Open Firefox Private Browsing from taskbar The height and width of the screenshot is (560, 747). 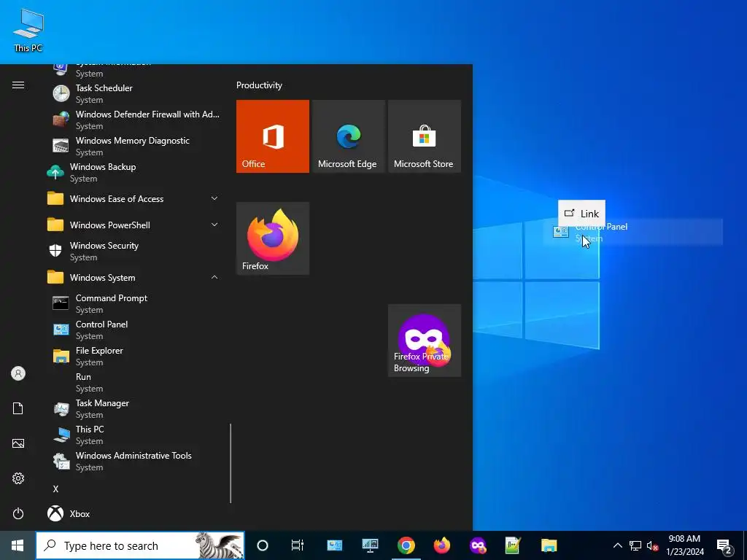click(x=478, y=545)
